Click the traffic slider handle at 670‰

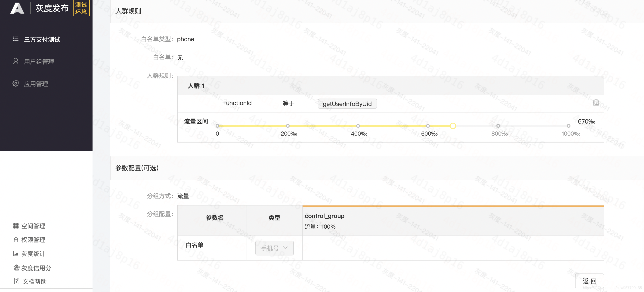click(453, 126)
